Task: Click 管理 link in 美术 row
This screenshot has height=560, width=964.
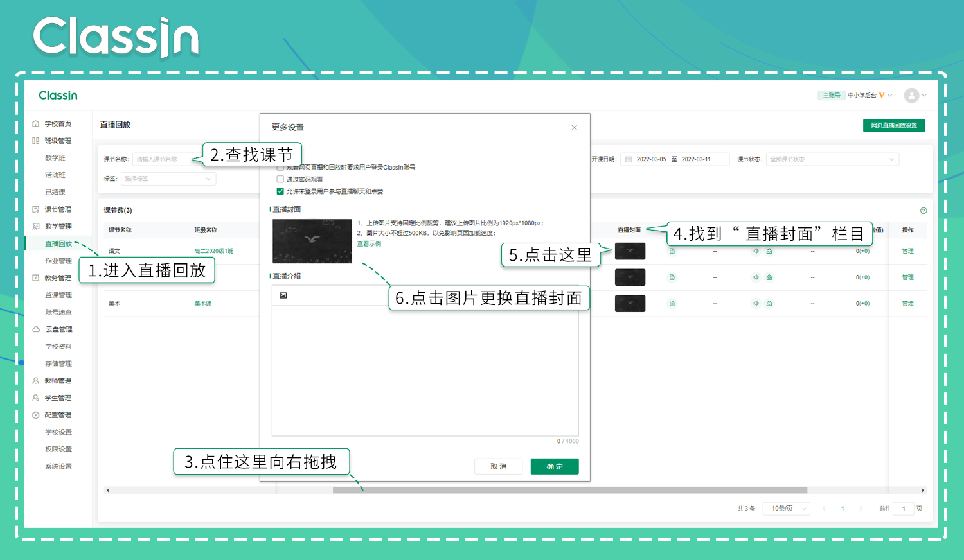Action: 907,303
